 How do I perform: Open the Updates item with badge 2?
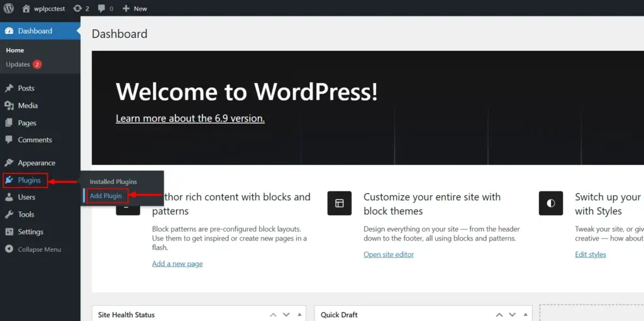tap(18, 64)
